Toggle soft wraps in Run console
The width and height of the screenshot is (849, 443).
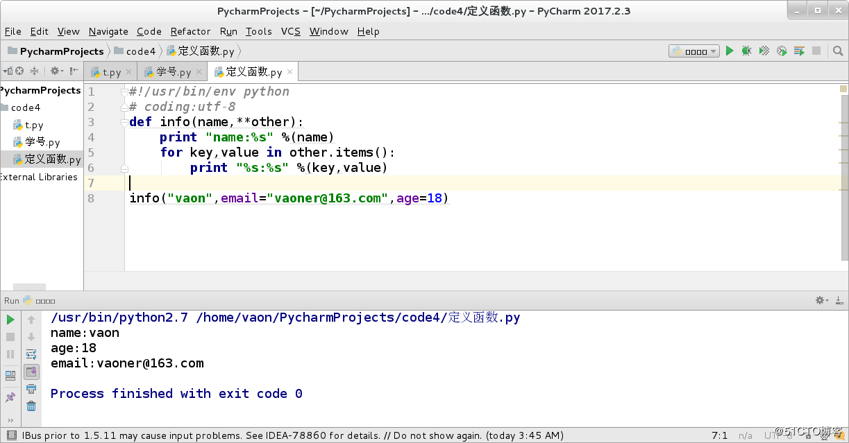(x=31, y=354)
